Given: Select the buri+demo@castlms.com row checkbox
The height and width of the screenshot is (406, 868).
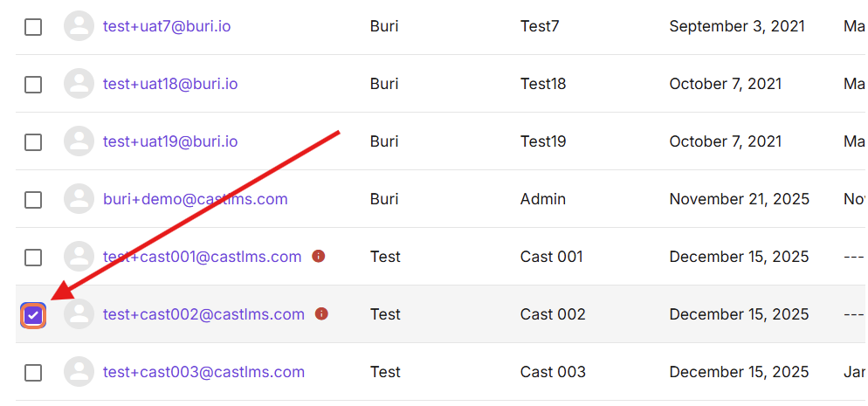Looking at the screenshot, I should [x=33, y=200].
